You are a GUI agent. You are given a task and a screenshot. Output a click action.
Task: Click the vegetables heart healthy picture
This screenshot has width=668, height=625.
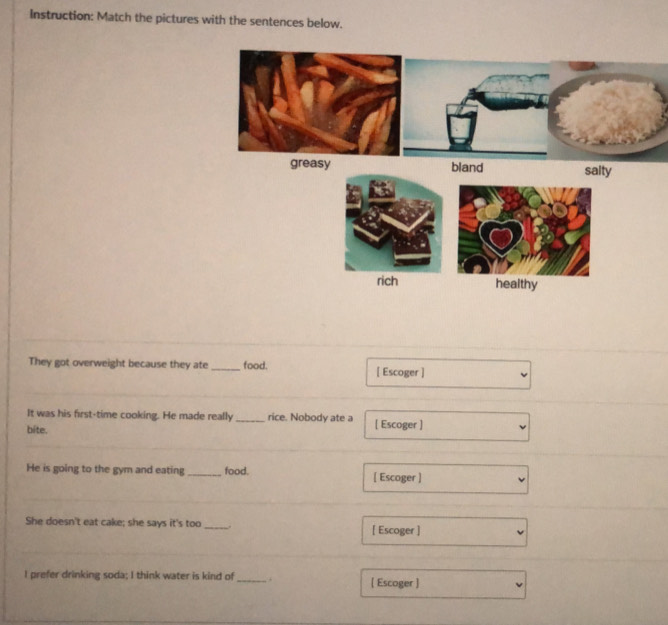[x=524, y=230]
